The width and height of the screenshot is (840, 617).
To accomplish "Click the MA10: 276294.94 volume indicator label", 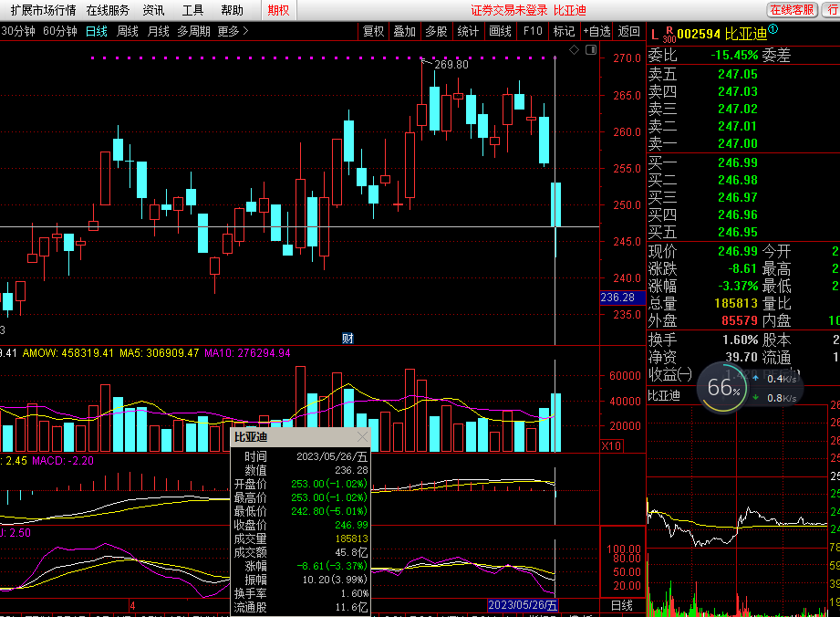I will click(247, 353).
